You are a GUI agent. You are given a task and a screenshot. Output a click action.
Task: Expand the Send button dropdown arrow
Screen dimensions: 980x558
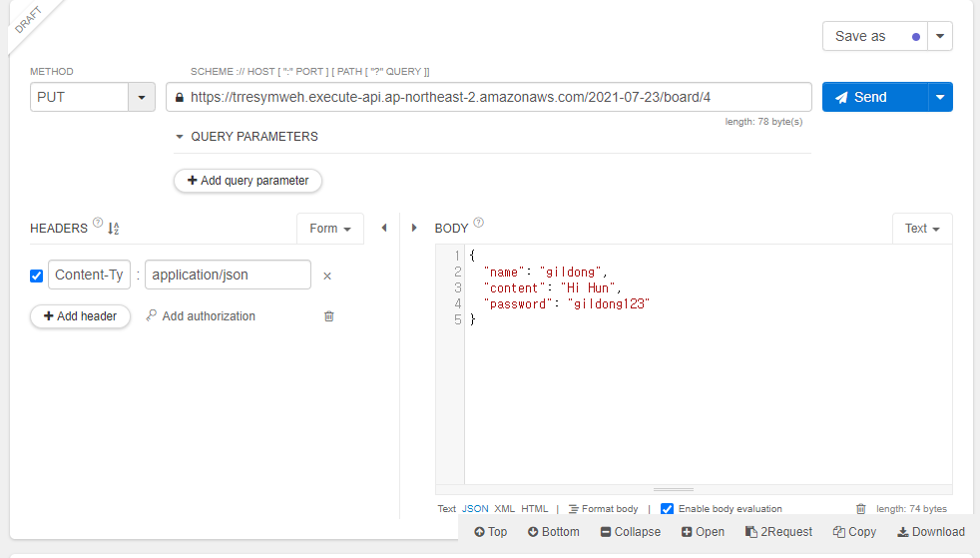(939, 97)
